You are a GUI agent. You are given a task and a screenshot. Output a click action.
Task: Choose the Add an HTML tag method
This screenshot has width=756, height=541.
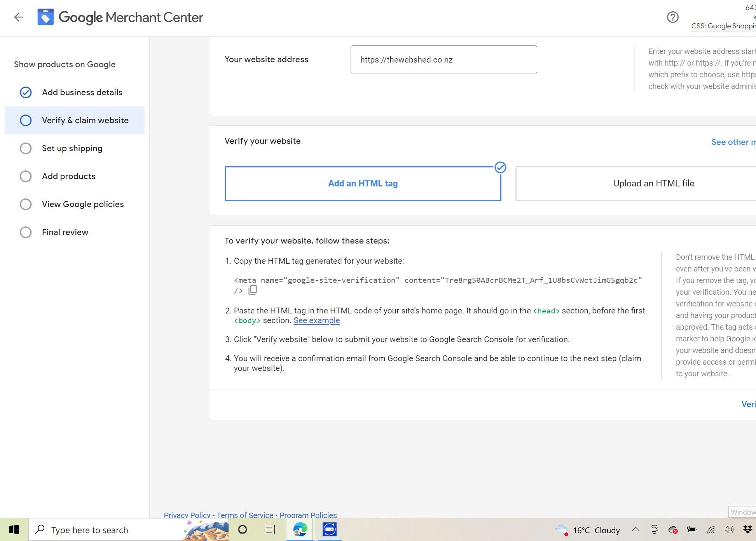[x=363, y=184]
